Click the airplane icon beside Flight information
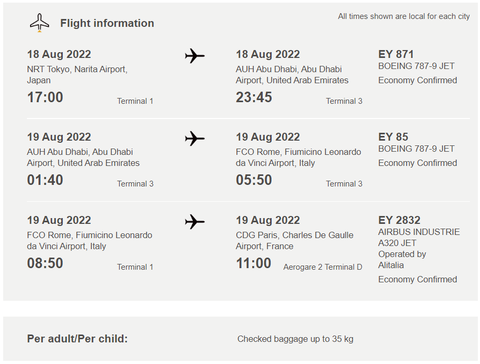This screenshot has height=364, width=480. pyautogui.click(x=39, y=22)
